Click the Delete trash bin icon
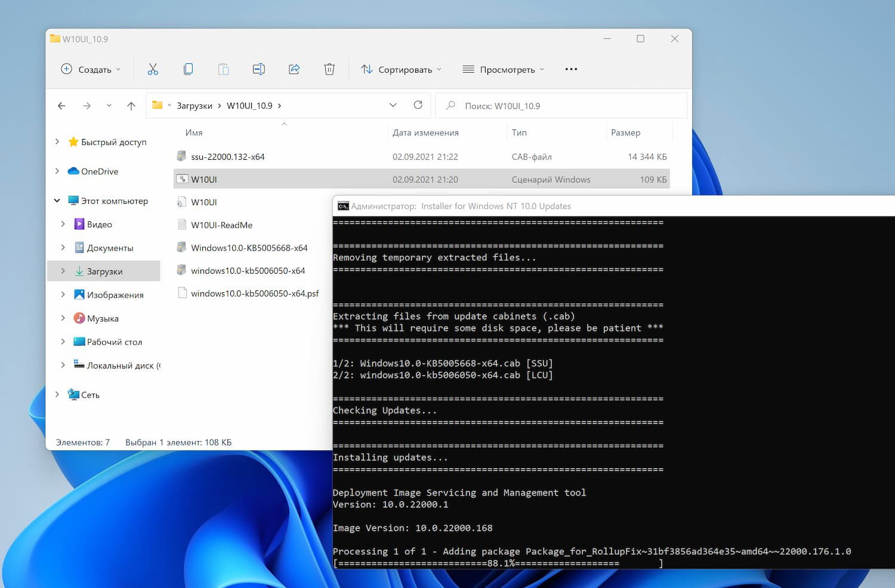 [x=329, y=69]
